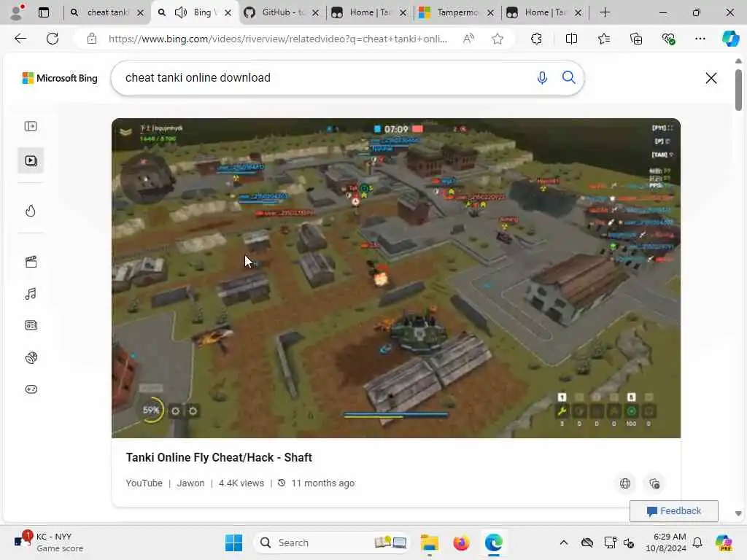
Task: Open the Music note sidebar icon
Action: pyautogui.click(x=31, y=294)
